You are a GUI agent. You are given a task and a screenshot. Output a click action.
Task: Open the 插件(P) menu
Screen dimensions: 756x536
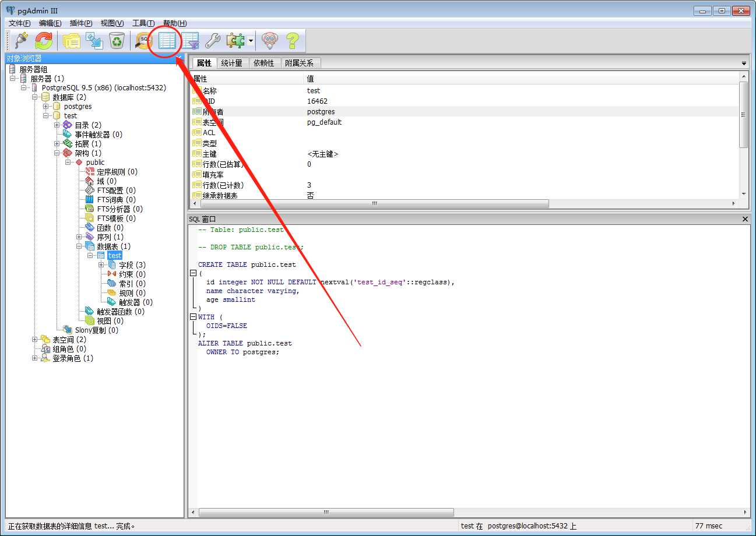[81, 23]
